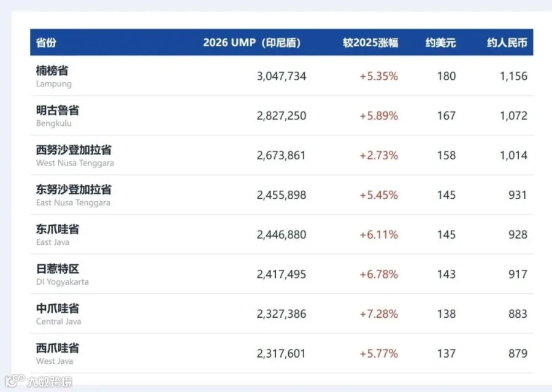Select the 楠榜省 Lampung row name

[54, 76]
